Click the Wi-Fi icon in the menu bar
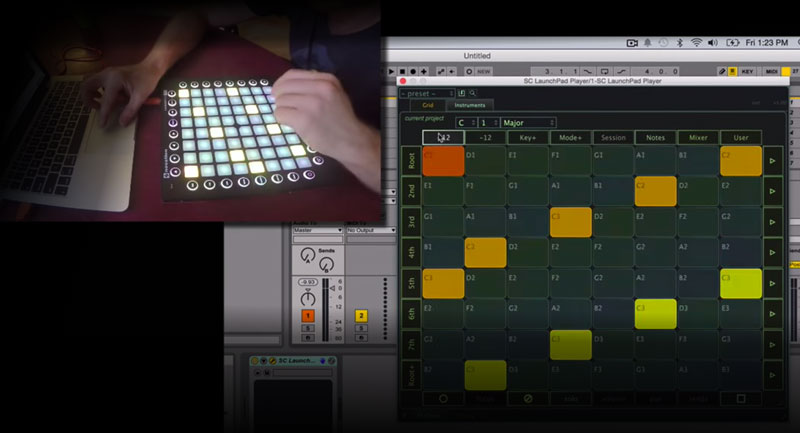The height and width of the screenshot is (433, 800). 696,42
